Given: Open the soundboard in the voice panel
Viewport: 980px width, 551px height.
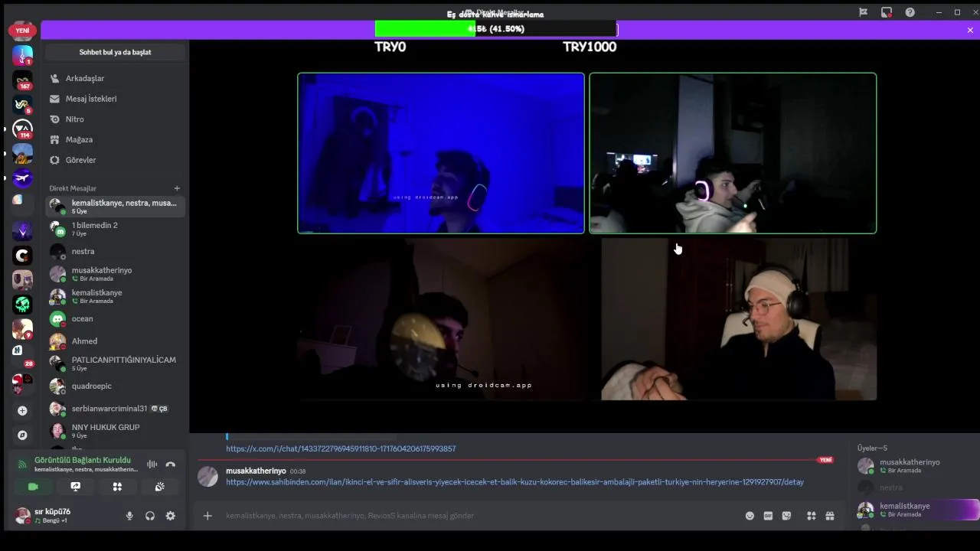Looking at the screenshot, I should [x=159, y=487].
